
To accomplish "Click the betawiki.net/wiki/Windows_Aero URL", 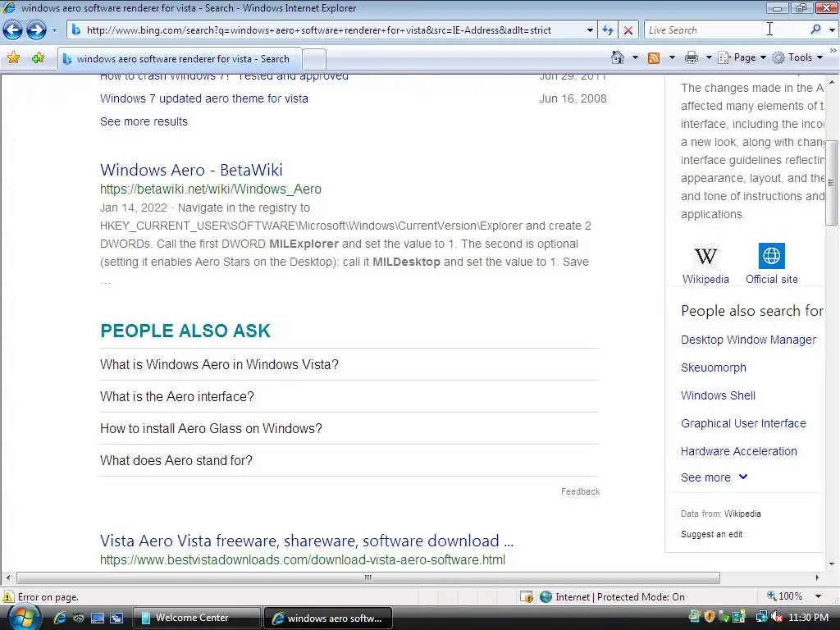I will [211, 189].
